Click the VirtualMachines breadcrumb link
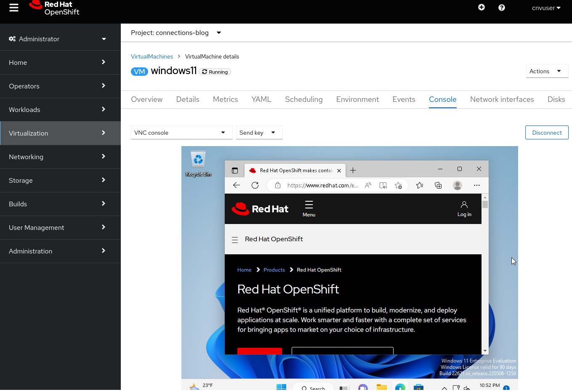Screen dimensions: 572x392 [152, 56]
